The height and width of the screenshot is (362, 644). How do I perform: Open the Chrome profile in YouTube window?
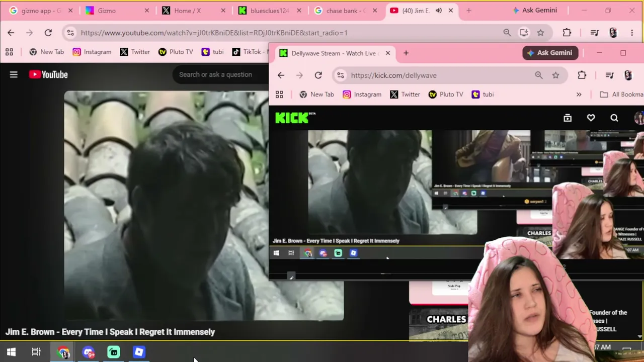point(613,33)
